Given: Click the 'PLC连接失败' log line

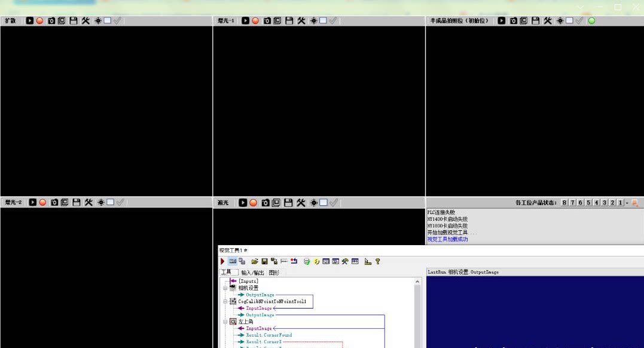Looking at the screenshot, I should [x=441, y=212].
